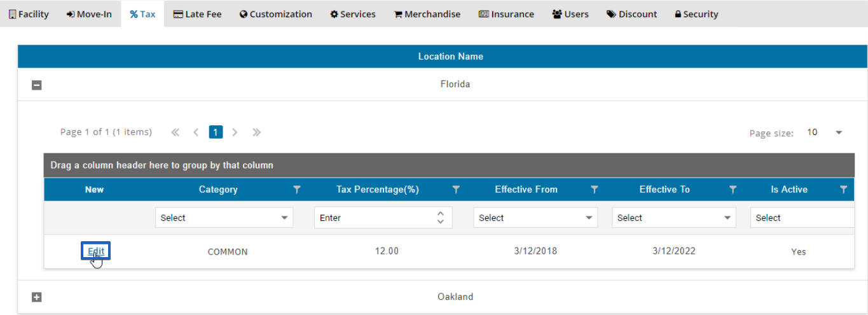Select the COMMON category cell
The height and width of the screenshot is (315, 868).
tap(228, 252)
